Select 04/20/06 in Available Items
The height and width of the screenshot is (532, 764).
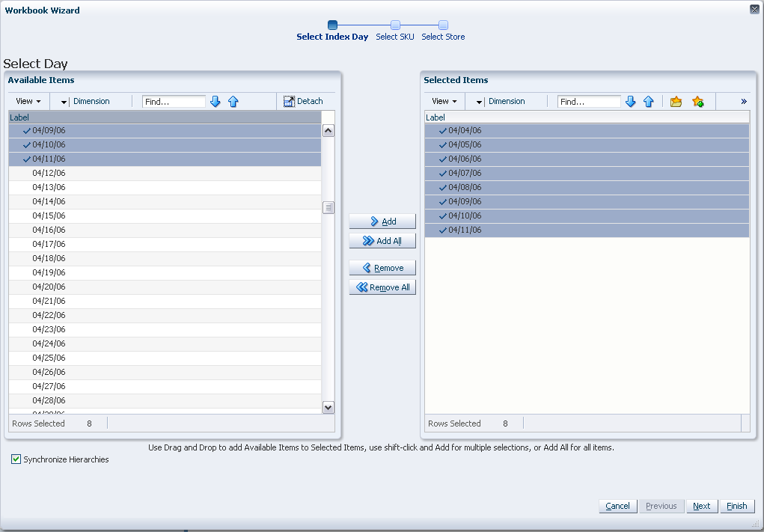coord(165,287)
